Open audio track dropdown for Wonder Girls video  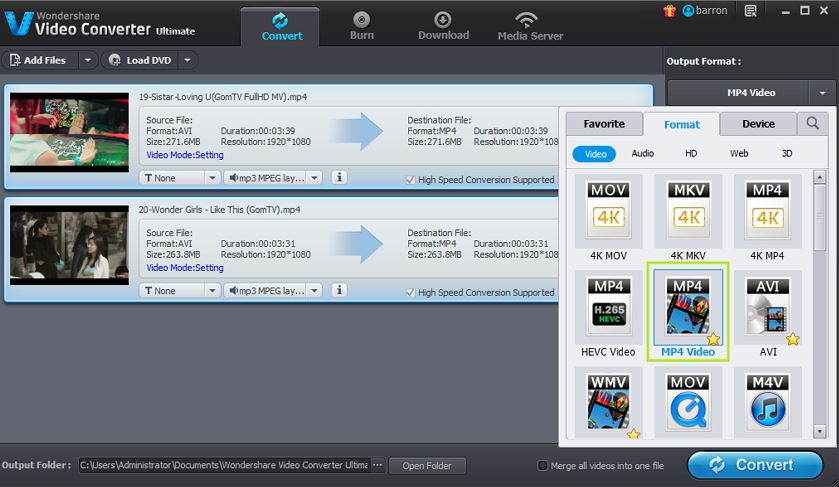tap(315, 291)
